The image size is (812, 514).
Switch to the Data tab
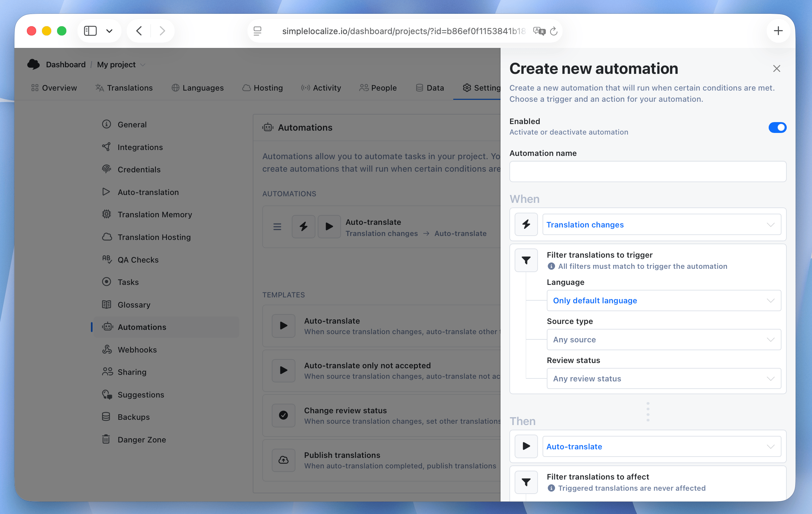(430, 88)
